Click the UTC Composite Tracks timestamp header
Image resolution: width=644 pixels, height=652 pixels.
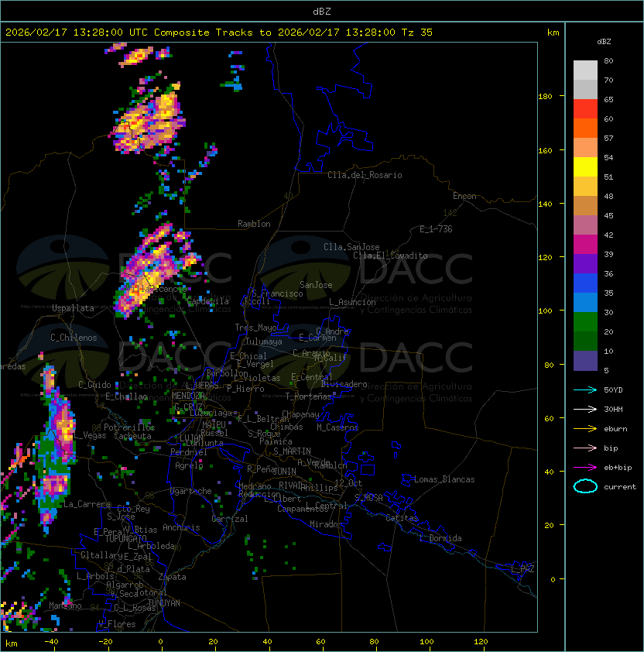[219, 32]
